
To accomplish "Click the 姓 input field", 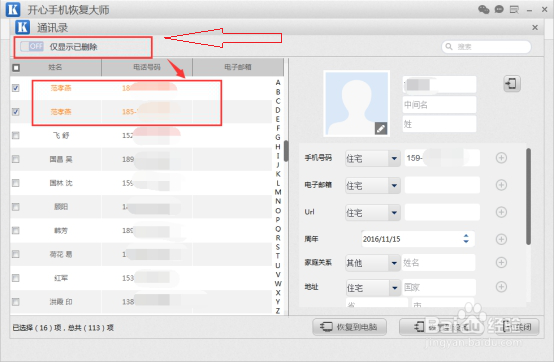I will click(x=439, y=124).
